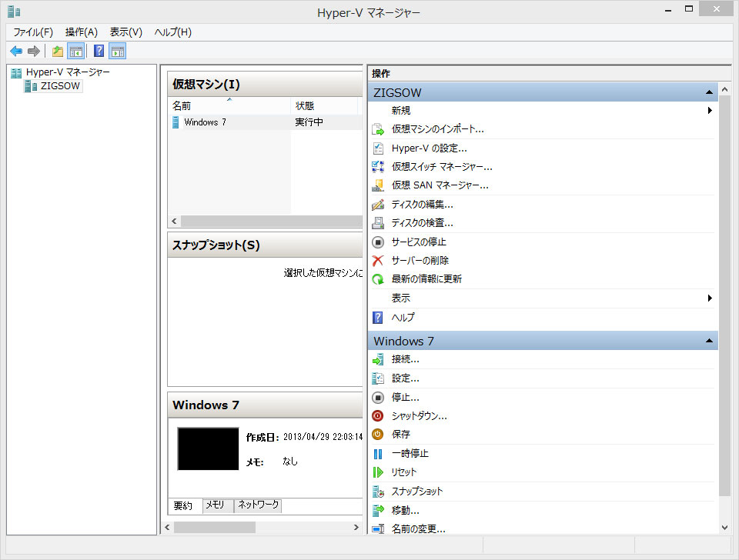Collapse the Windows 7 actions section
The width and height of the screenshot is (739, 560).
click(709, 341)
